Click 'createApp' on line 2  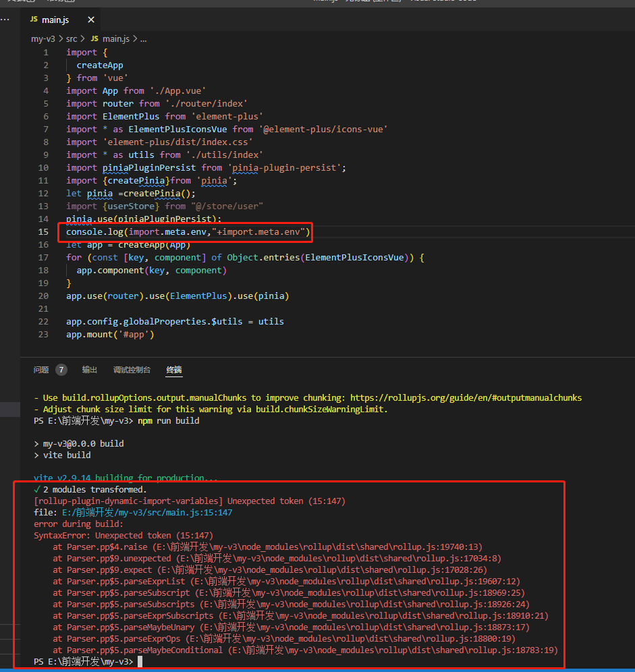pyautogui.click(x=100, y=65)
